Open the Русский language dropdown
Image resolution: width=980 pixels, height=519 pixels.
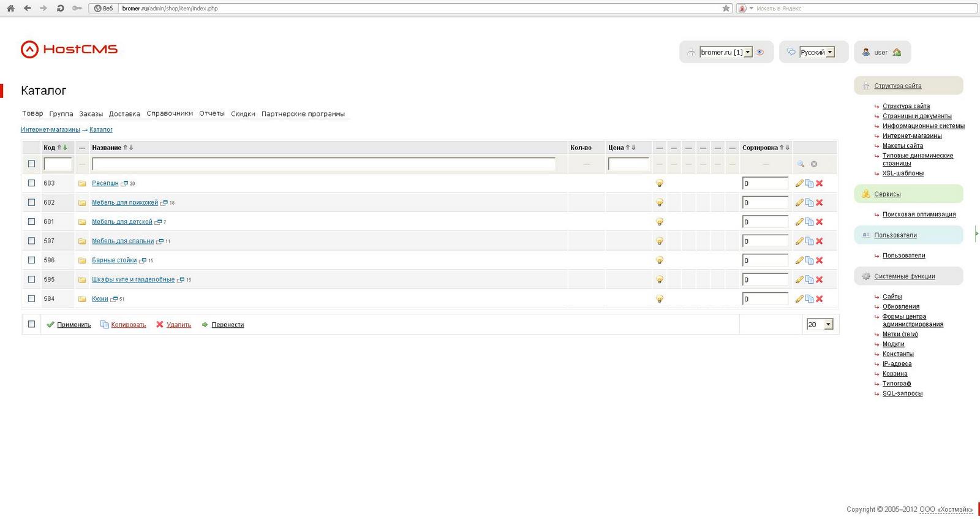[817, 53]
